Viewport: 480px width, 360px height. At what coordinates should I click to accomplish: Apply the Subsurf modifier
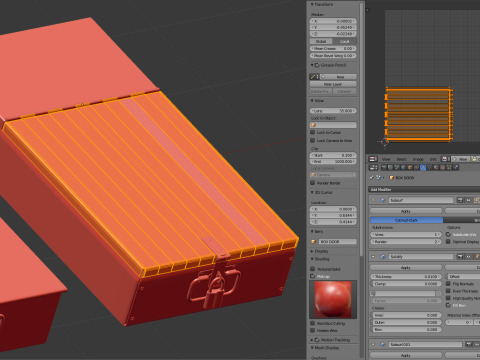point(406,211)
